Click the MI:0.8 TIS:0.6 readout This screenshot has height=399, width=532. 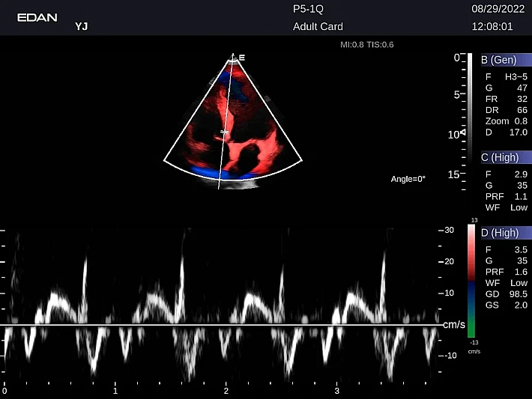(x=367, y=45)
